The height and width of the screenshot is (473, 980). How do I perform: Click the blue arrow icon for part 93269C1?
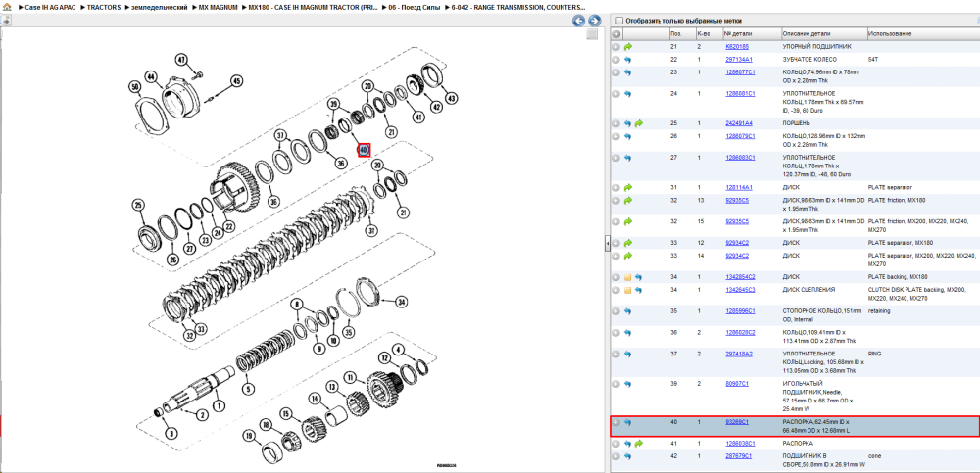tap(628, 422)
